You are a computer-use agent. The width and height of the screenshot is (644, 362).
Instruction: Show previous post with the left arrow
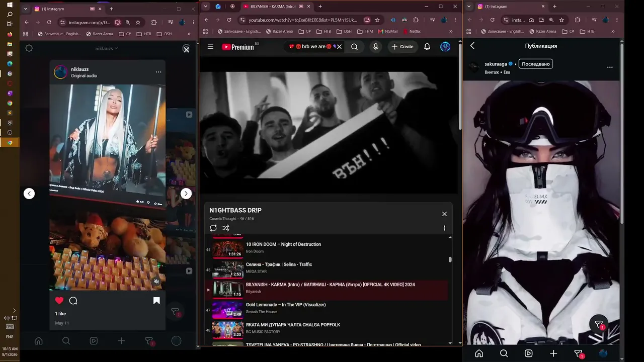tap(29, 194)
